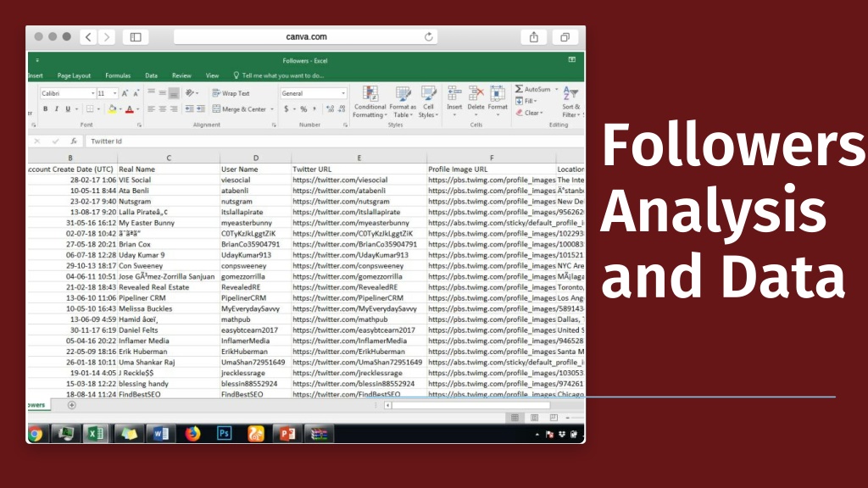
Task: Reload the page in browser address bar
Action: click(428, 36)
